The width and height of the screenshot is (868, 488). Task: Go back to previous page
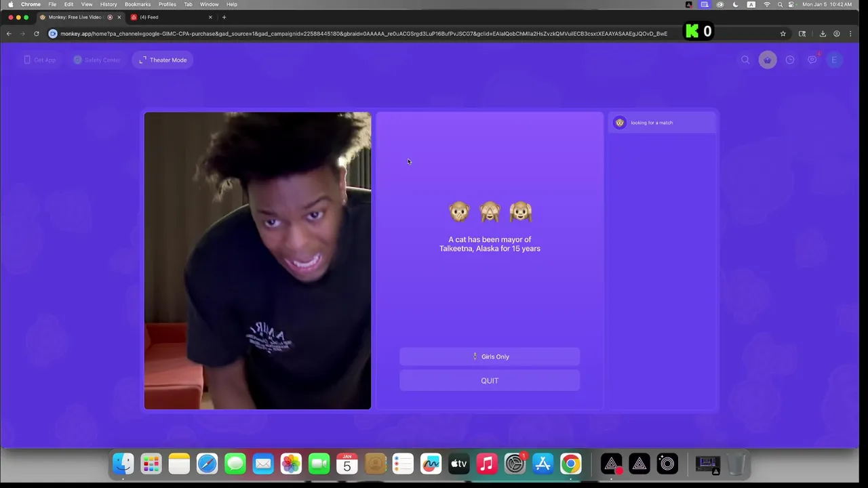pos(9,33)
